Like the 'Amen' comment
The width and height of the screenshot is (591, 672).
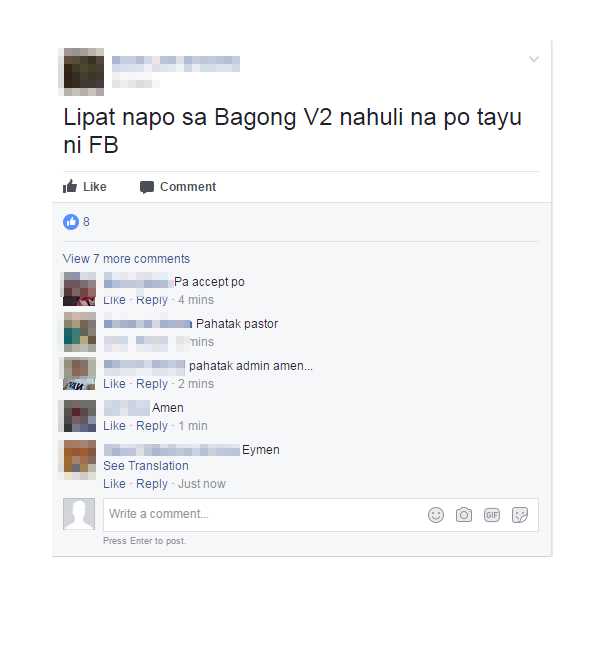coord(114,426)
